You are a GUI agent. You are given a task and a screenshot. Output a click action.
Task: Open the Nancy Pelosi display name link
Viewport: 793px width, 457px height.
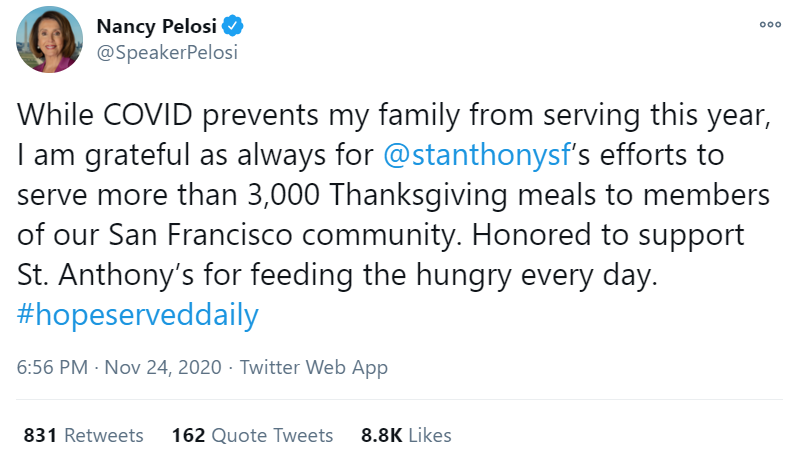(158, 25)
